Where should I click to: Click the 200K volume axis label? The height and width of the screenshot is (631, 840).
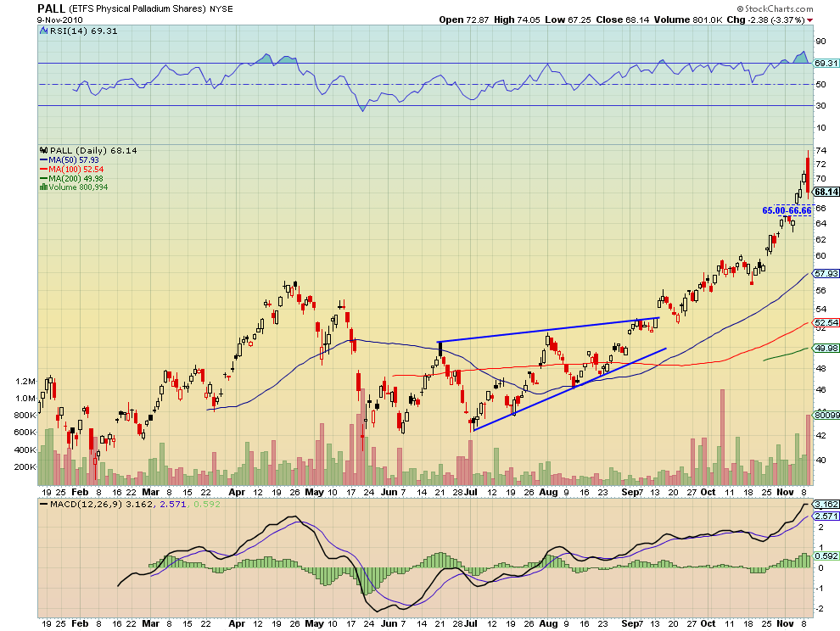(x=25, y=467)
